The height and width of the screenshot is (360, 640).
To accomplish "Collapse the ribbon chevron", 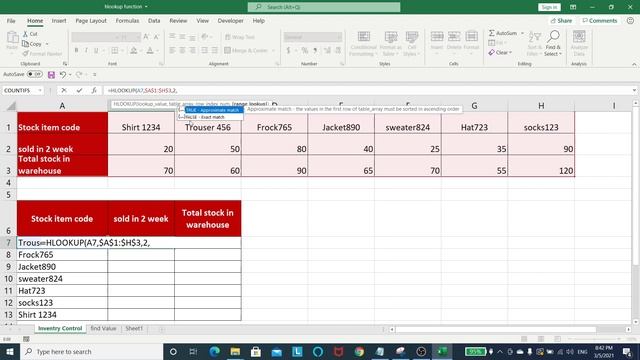I will 634,64.
